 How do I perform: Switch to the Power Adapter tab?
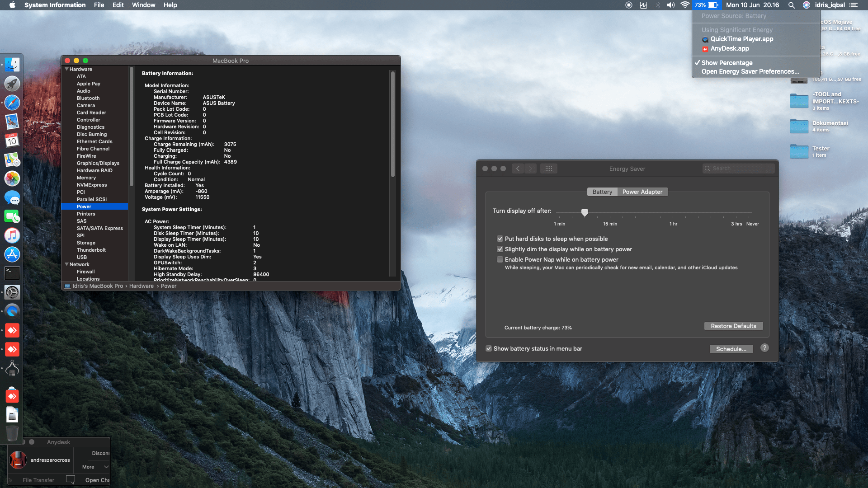(642, 192)
